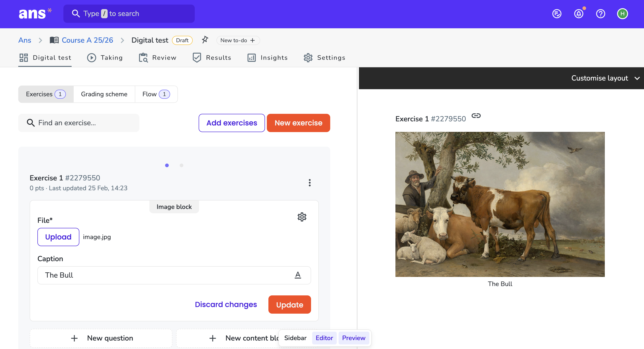This screenshot has width=644, height=349.
Task: Click the New to-do button
Action: pyautogui.click(x=238, y=40)
